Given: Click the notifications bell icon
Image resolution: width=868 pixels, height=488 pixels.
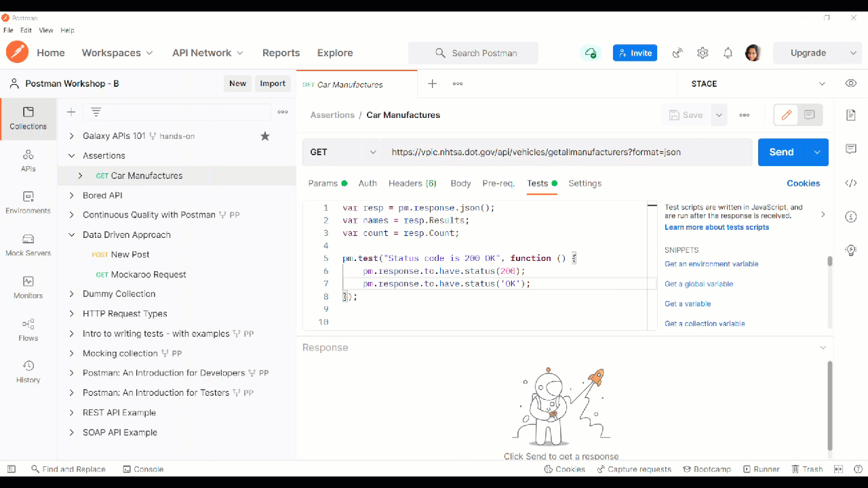Looking at the screenshot, I should pyautogui.click(x=728, y=53).
